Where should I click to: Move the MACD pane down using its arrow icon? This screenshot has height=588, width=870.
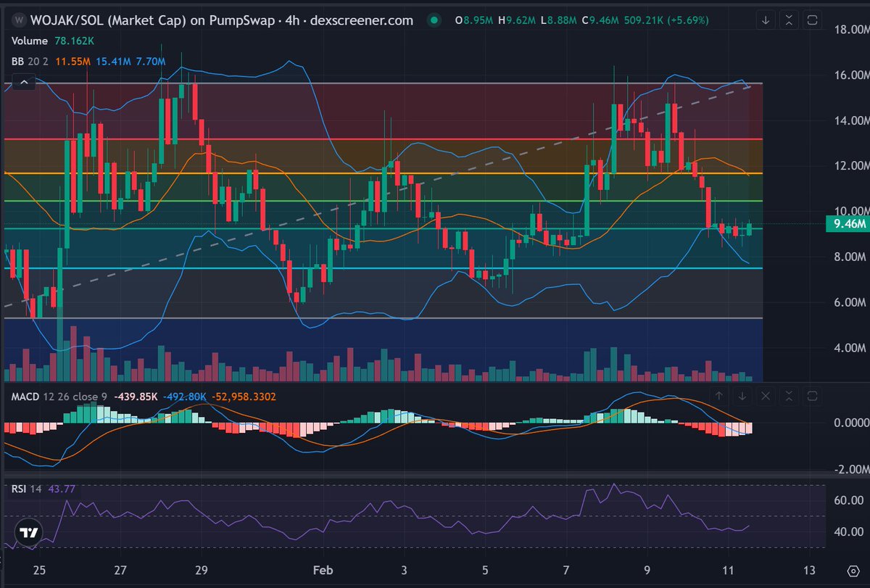pos(742,397)
